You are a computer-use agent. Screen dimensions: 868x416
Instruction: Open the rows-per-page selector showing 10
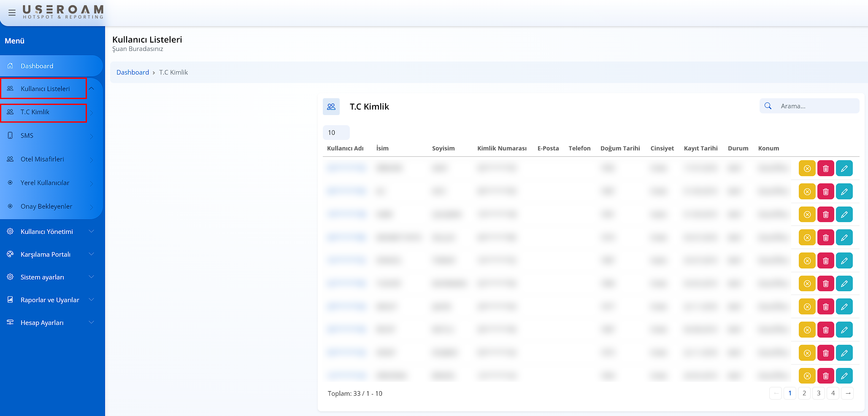336,132
